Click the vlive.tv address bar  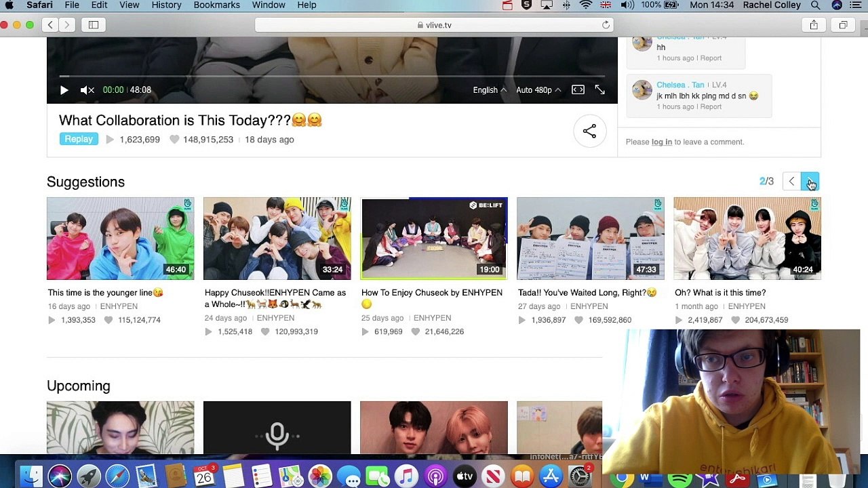tap(434, 25)
